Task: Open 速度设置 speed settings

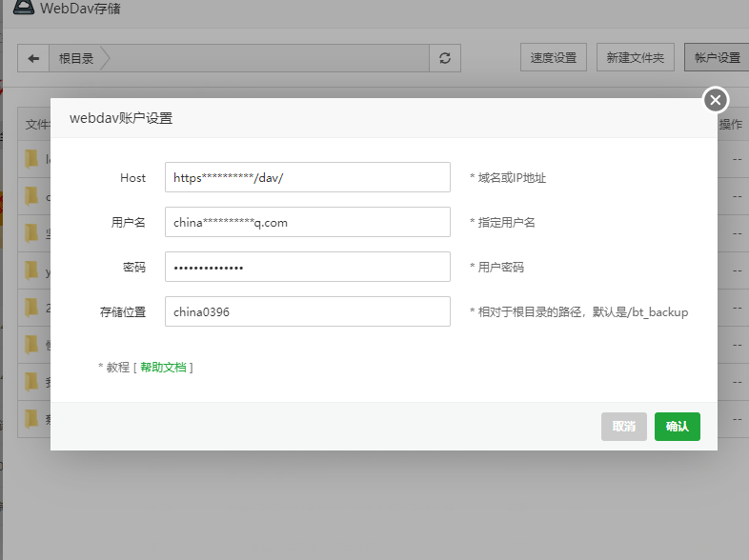Action: coord(554,58)
